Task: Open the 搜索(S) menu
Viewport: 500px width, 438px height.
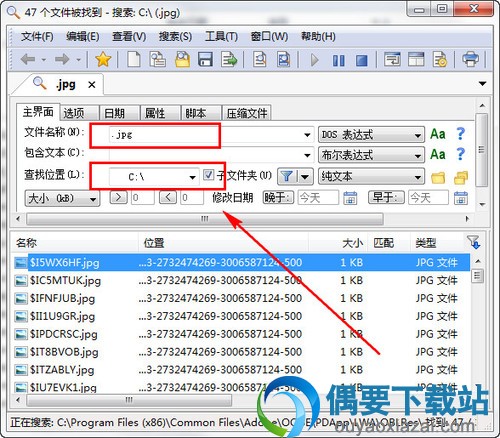Action: pyautogui.click(x=175, y=36)
